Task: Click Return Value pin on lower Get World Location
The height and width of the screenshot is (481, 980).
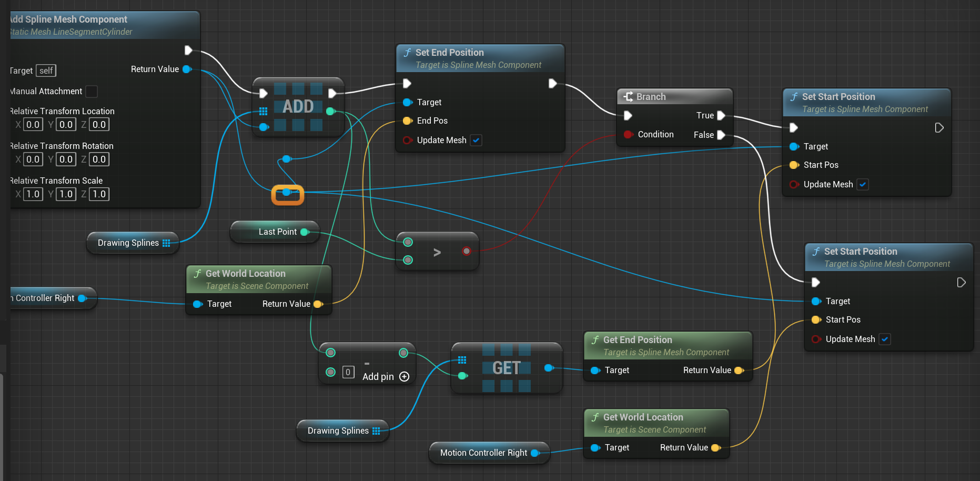Action: point(715,448)
